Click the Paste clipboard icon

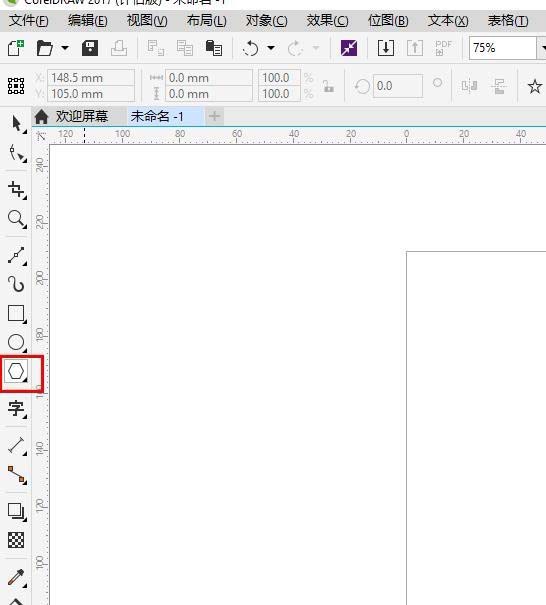(x=213, y=48)
